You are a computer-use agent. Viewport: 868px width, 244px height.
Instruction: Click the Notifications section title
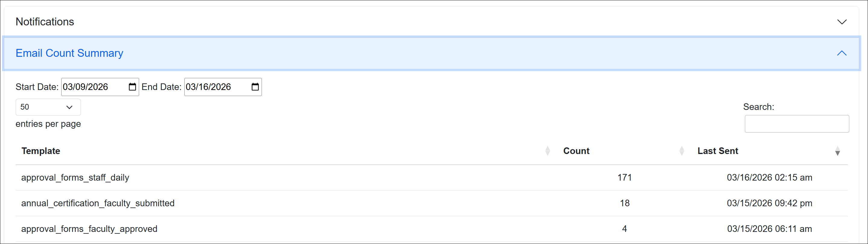click(x=45, y=22)
